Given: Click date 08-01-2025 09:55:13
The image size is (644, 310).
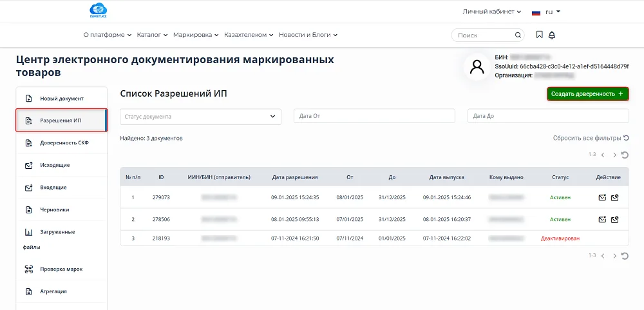Looking at the screenshot, I should point(295,220).
